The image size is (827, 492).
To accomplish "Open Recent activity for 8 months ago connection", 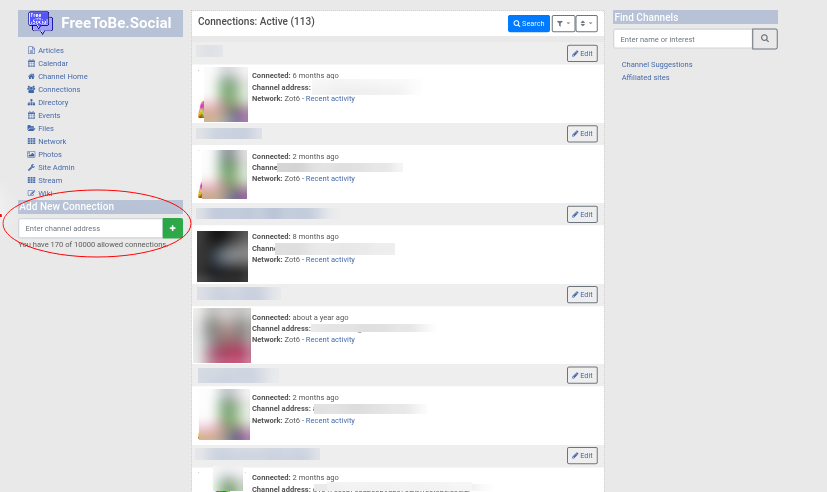I will 330,259.
